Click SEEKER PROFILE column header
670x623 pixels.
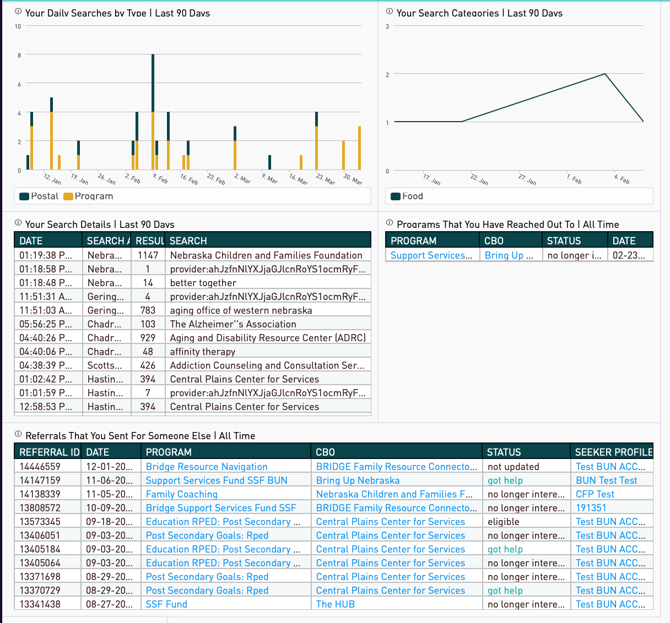612,452
